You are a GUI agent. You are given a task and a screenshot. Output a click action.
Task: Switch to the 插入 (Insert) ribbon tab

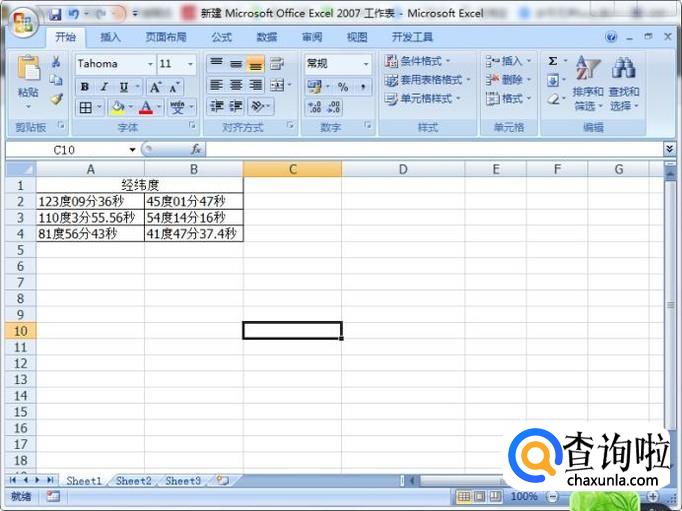[x=110, y=37]
